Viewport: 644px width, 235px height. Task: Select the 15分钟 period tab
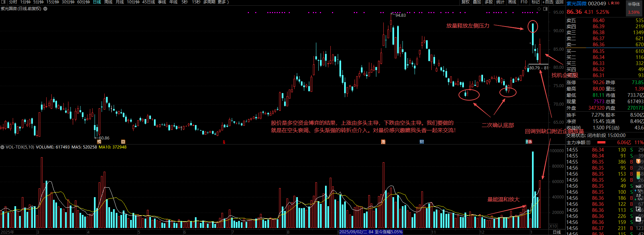point(52,2)
